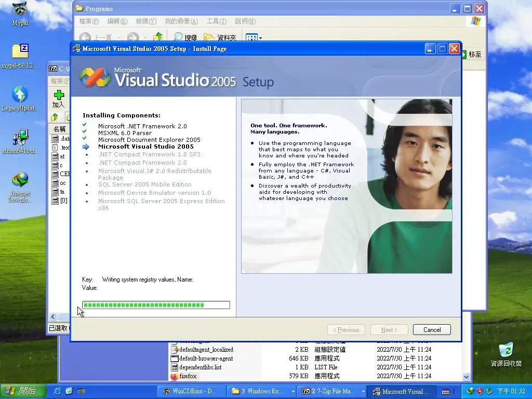The image size is (532, 399).
Task: Click the on-screen keyboard icon in taskbar
Action: click(x=446, y=392)
